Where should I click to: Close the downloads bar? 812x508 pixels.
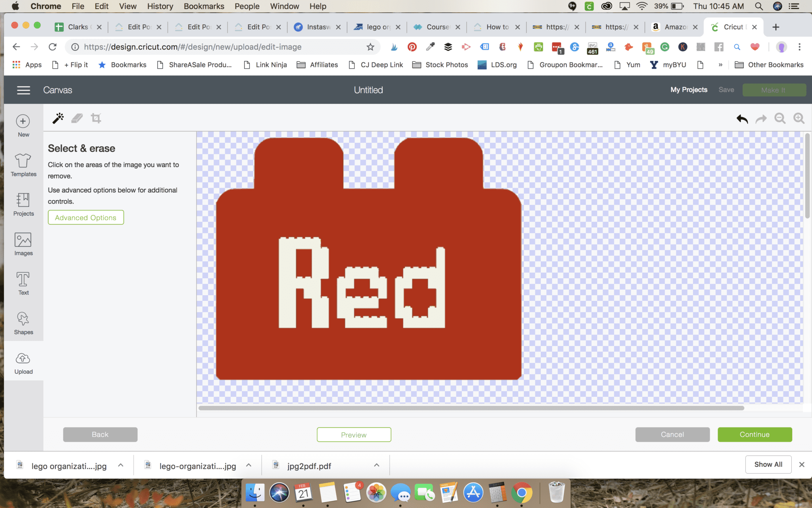802,465
